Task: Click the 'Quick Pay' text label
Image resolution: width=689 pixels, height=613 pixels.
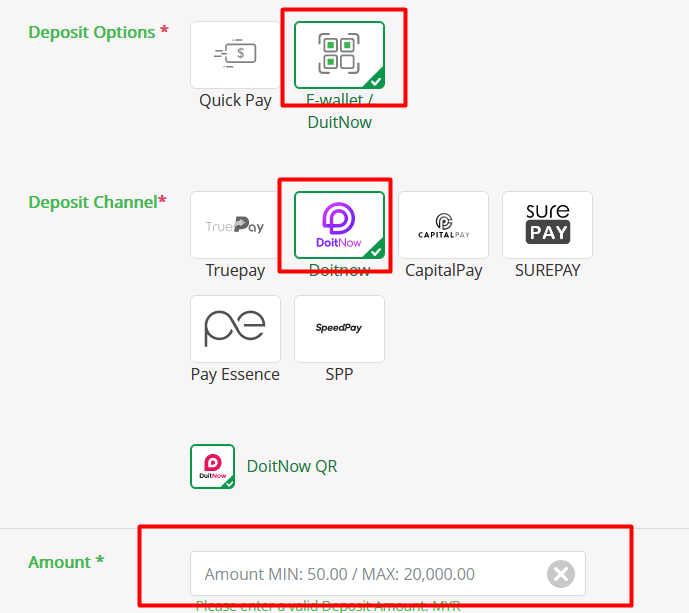Action: [235, 101]
